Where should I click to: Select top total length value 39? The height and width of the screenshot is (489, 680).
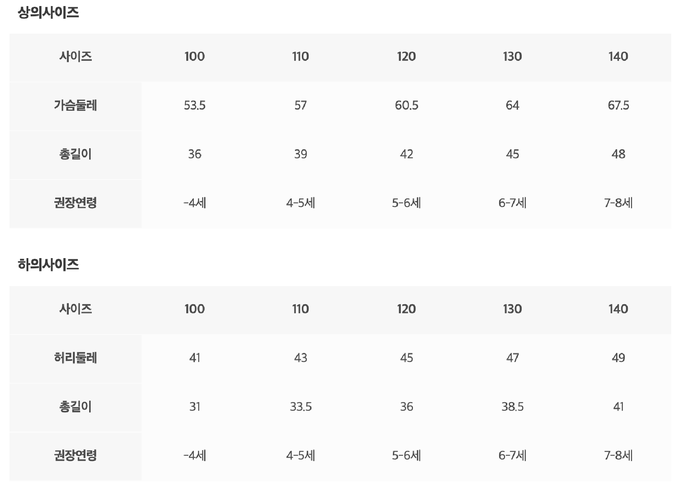[300, 154]
